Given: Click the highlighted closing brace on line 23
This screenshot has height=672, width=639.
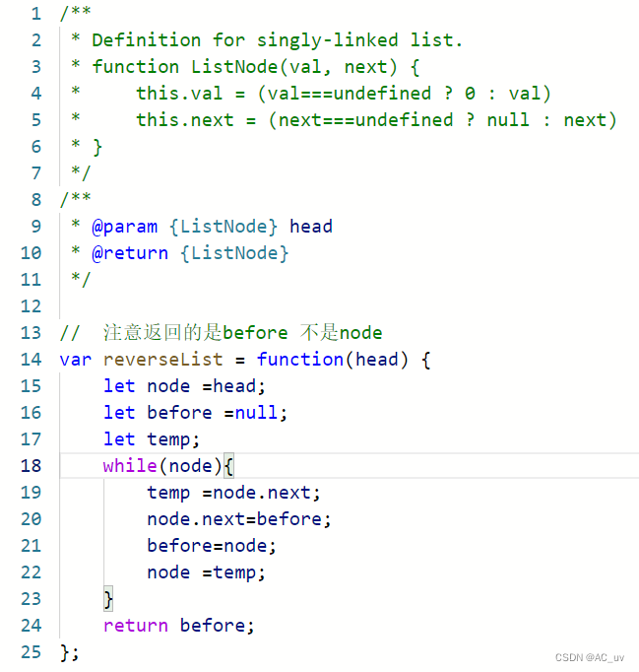Looking at the screenshot, I should [108, 599].
